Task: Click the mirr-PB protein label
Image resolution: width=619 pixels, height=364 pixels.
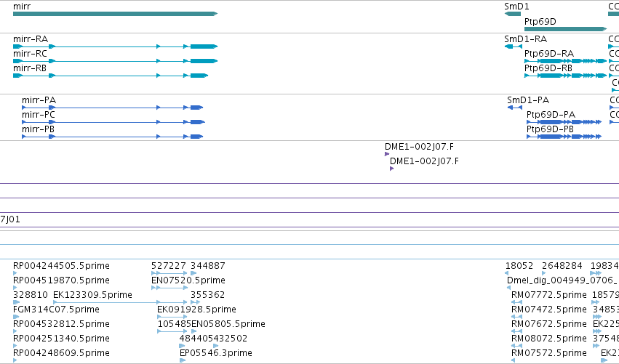Action: (x=38, y=129)
